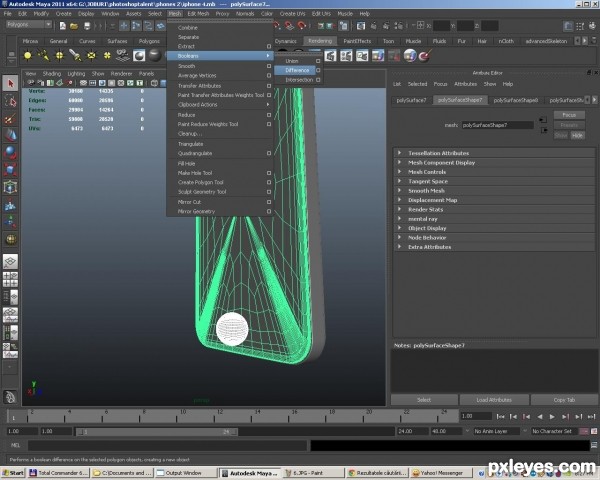The width and height of the screenshot is (600, 480).
Task: Open option box for Intersection boolean
Action: point(318,80)
